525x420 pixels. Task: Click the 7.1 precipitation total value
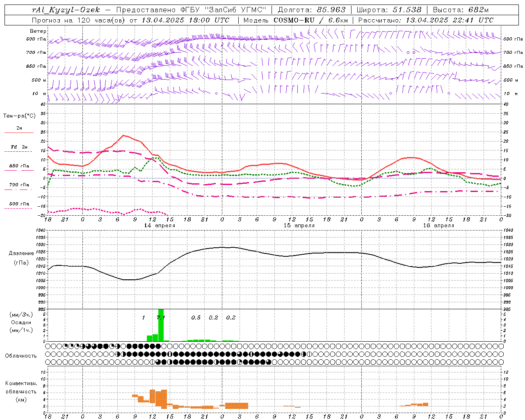[x=161, y=317]
